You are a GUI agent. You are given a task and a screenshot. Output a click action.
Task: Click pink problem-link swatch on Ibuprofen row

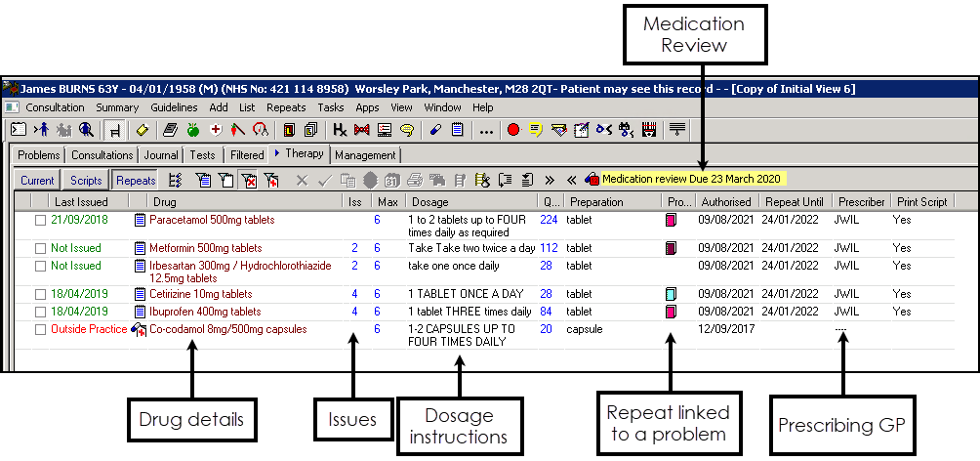(x=671, y=312)
